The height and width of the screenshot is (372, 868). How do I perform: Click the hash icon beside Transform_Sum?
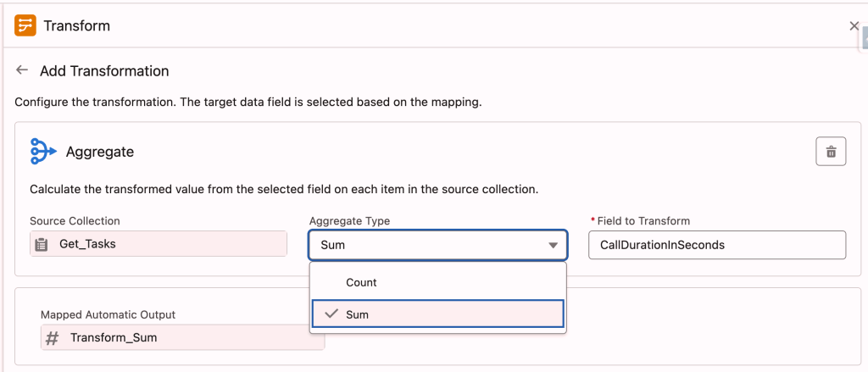click(x=53, y=337)
